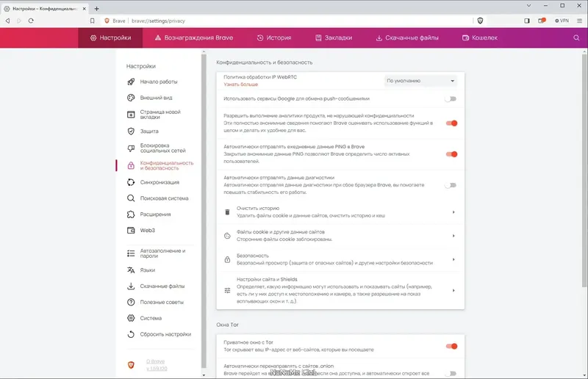The width and height of the screenshot is (588, 379).
Task: Close the Настройки browser tab
Action: coord(84,8)
